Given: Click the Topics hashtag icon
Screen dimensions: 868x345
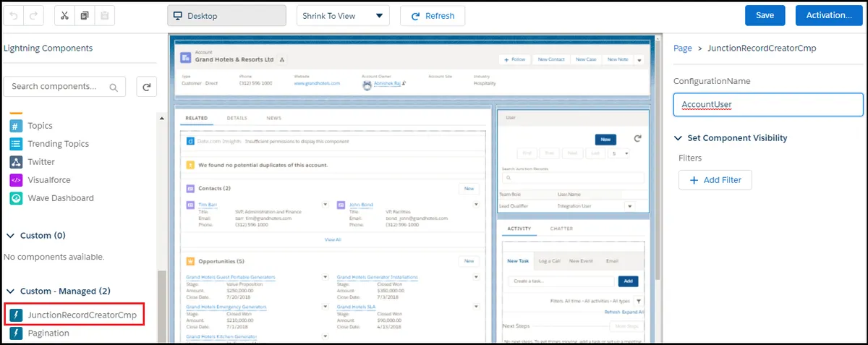Looking at the screenshot, I should point(16,126).
